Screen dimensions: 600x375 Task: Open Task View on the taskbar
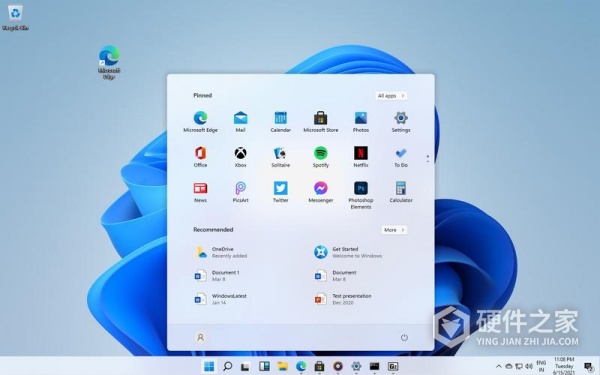tap(245, 367)
